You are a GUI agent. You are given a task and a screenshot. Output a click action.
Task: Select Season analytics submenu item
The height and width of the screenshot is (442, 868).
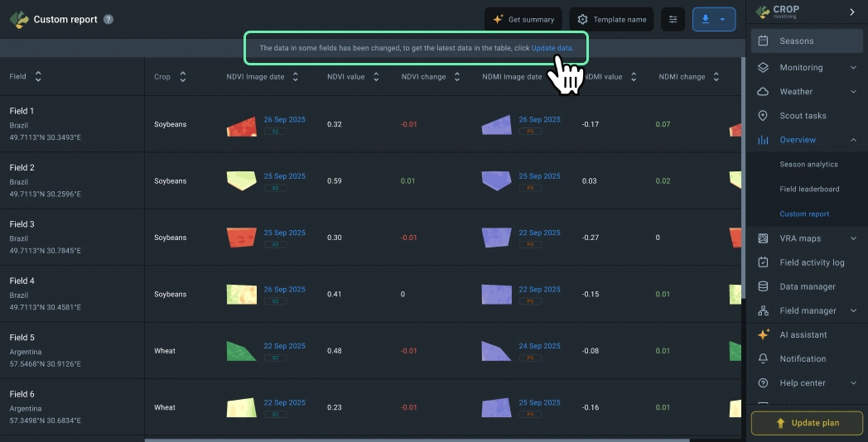pyautogui.click(x=808, y=165)
